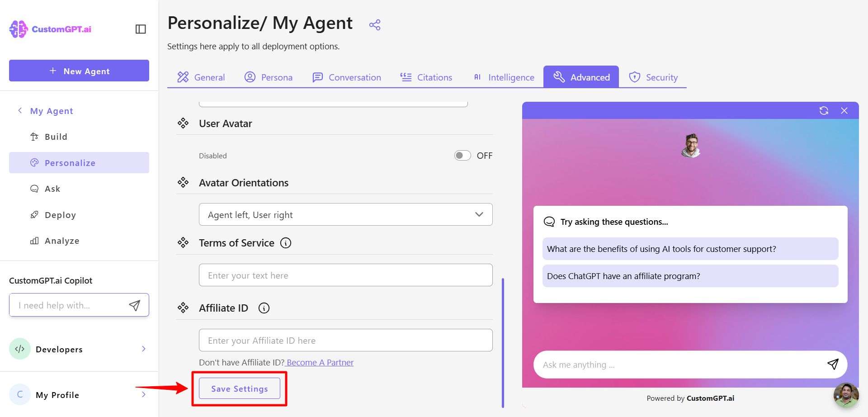
Task: Click the My Profile avatar circle
Action: pyautogui.click(x=20, y=394)
